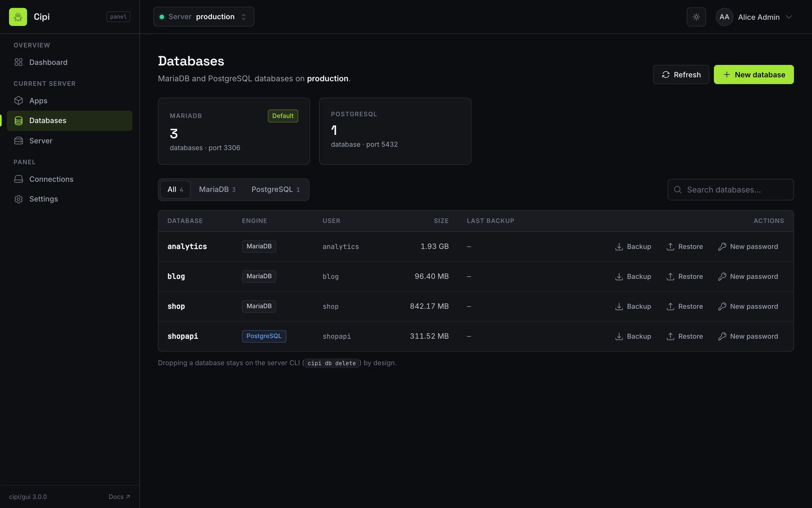812x508 pixels.
Task: Click the shop database name
Action: point(176,306)
